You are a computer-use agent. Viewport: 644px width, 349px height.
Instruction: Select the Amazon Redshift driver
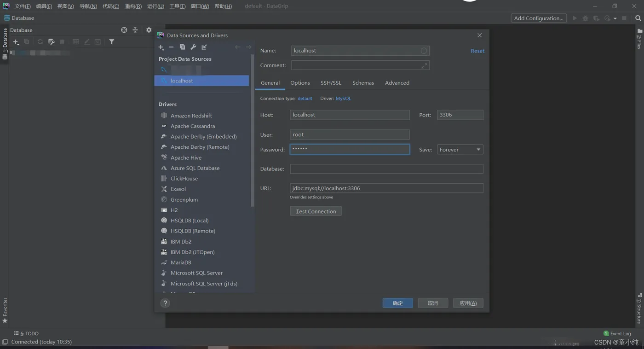(x=191, y=116)
